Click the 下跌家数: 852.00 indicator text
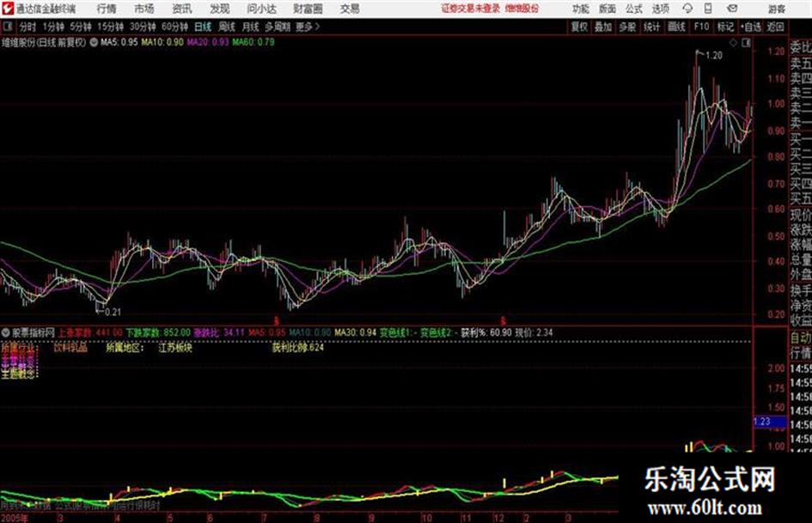 [x=158, y=332]
